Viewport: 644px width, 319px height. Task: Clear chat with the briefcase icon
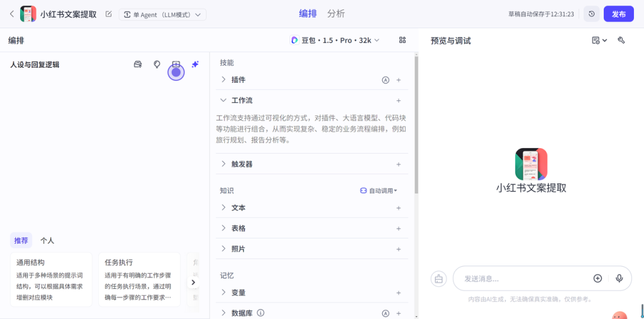(438, 278)
